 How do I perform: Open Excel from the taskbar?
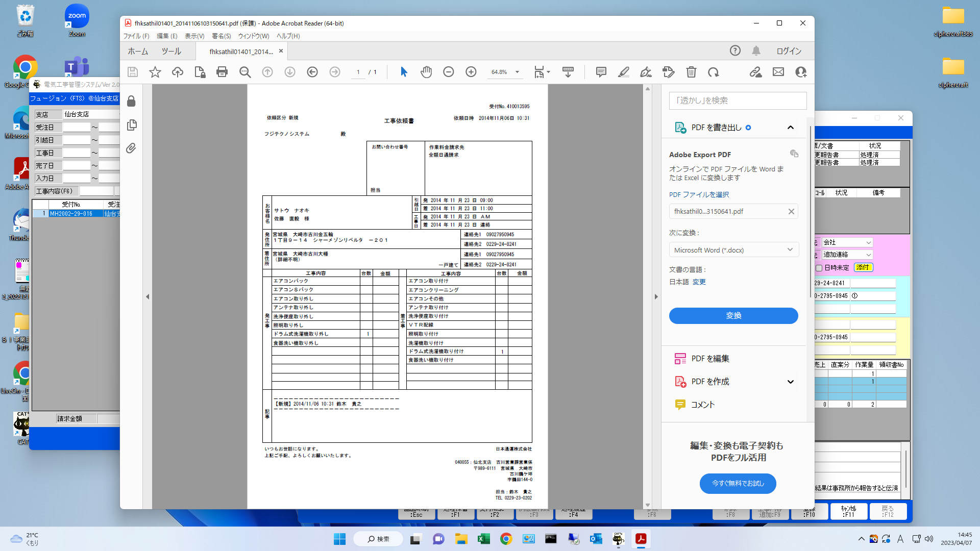pyautogui.click(x=483, y=539)
